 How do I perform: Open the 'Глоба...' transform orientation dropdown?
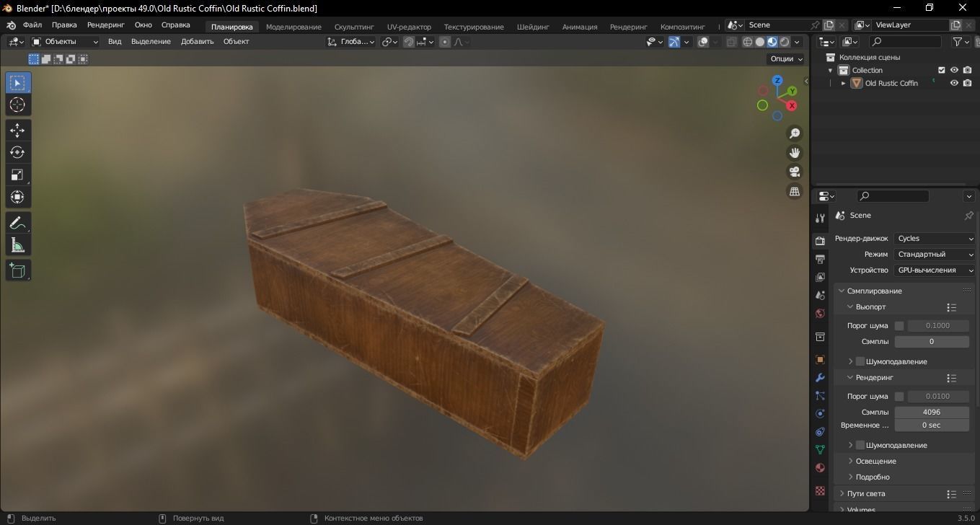click(x=351, y=42)
